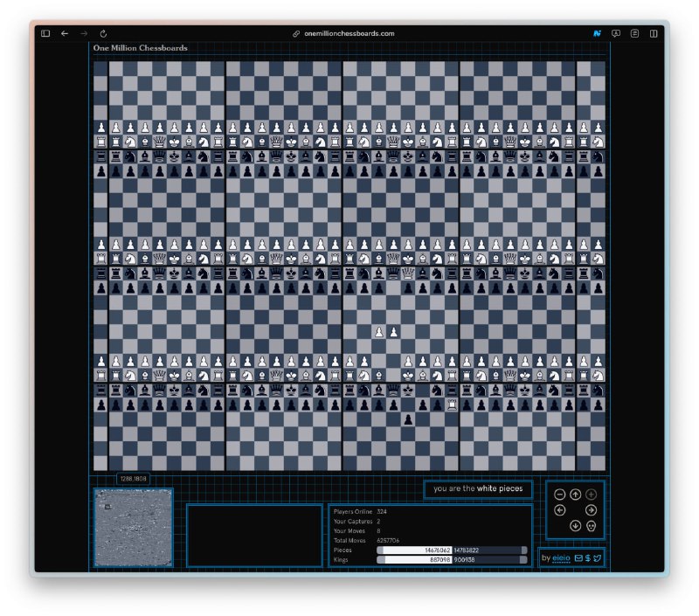Click the white Pieces count bar

click(x=413, y=550)
